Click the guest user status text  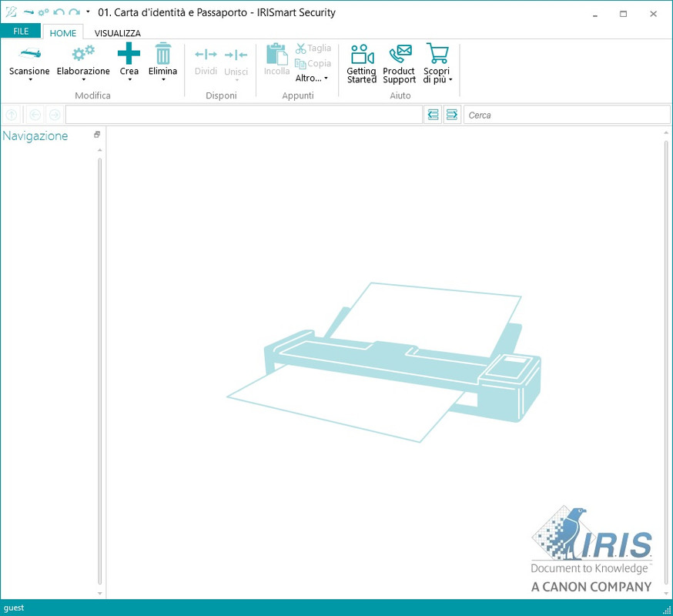[x=14, y=608]
